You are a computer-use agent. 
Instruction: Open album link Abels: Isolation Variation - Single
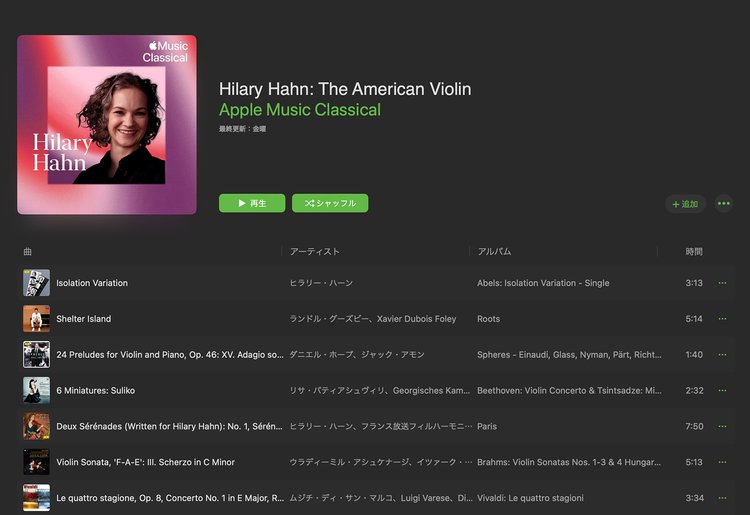543,283
